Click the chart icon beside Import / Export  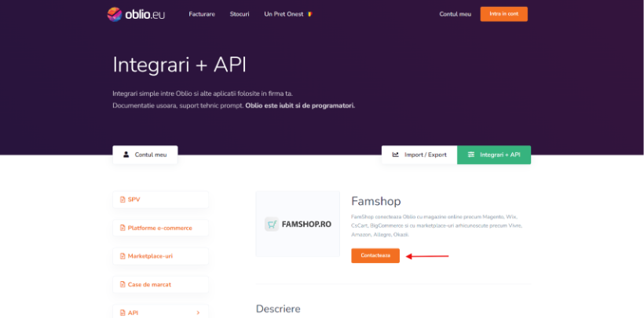[x=396, y=155]
